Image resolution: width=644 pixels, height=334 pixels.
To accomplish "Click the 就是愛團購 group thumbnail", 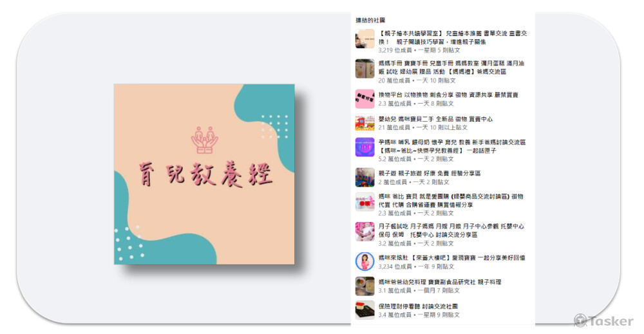I will [x=365, y=201].
